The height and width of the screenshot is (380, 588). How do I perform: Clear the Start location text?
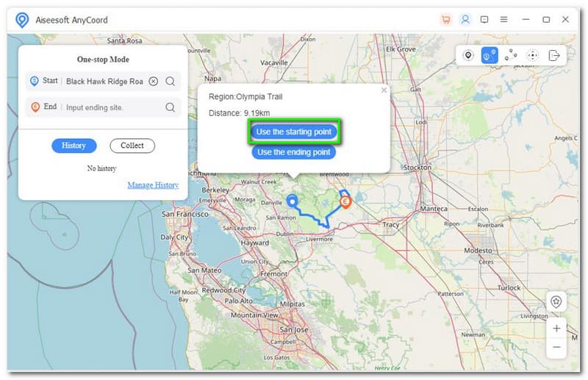(153, 82)
